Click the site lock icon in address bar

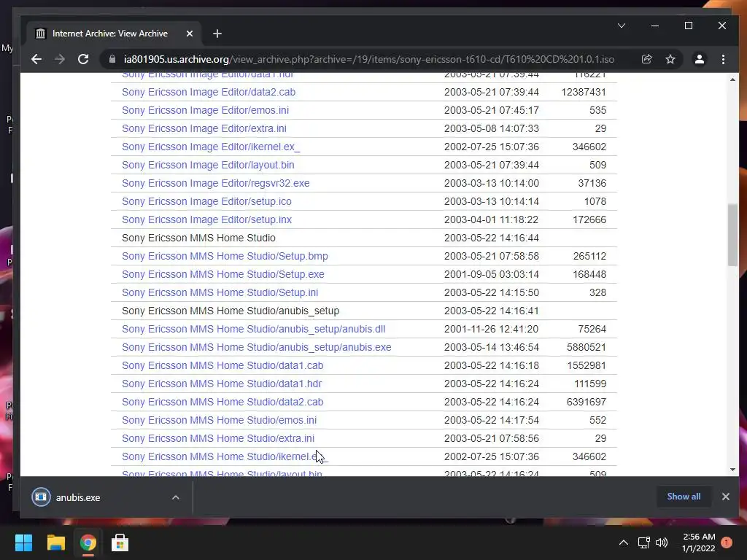[112, 59]
